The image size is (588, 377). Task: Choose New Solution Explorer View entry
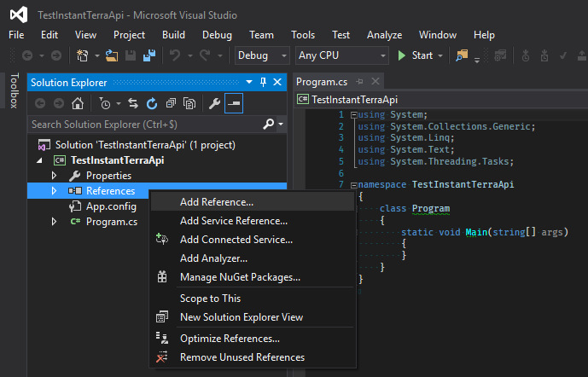(x=253, y=317)
